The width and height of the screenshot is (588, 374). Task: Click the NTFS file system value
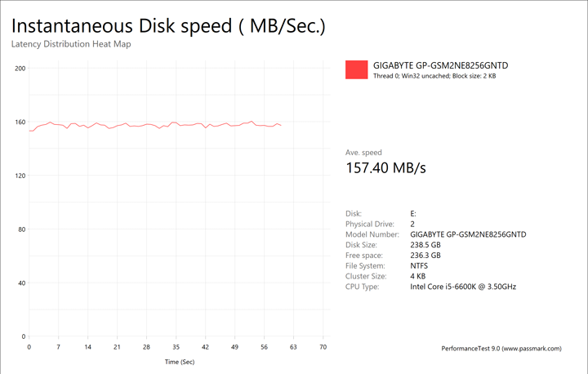pos(421,265)
